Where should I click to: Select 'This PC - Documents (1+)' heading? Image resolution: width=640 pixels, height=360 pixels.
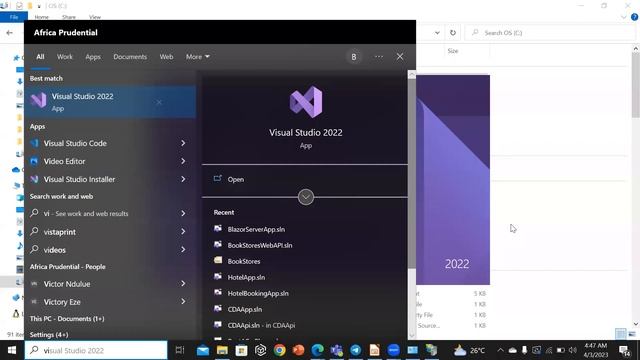click(x=67, y=319)
